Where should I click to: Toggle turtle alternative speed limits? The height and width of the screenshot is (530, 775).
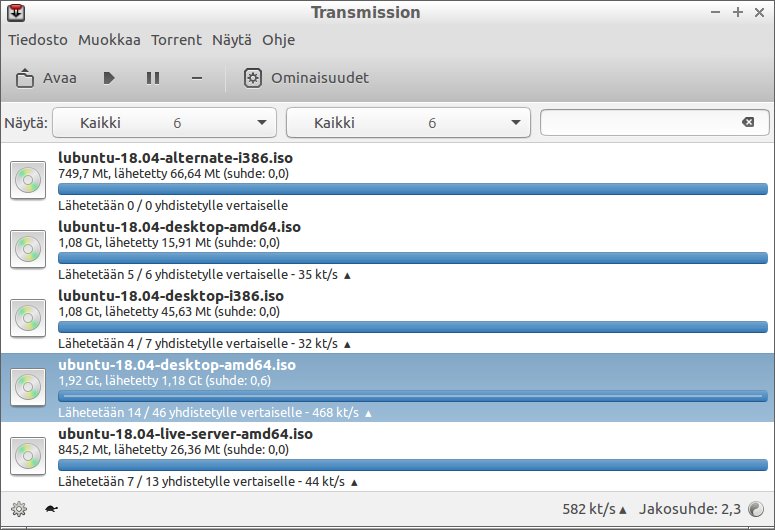point(51,509)
